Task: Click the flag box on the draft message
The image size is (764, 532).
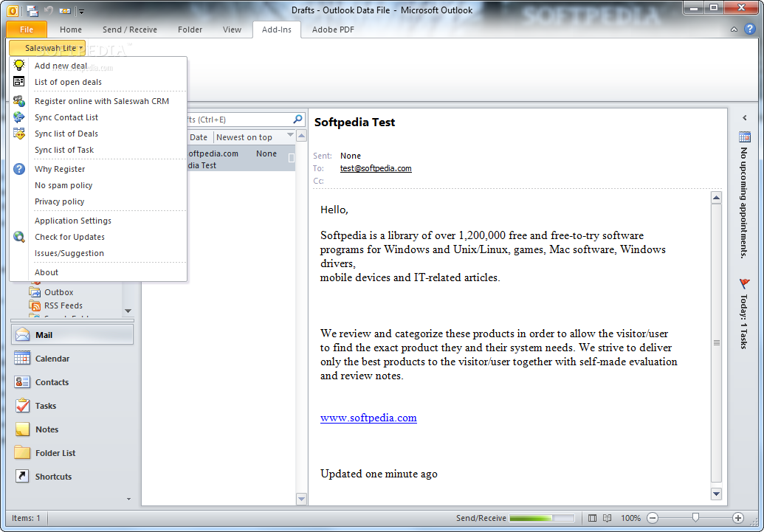Action: 292,158
